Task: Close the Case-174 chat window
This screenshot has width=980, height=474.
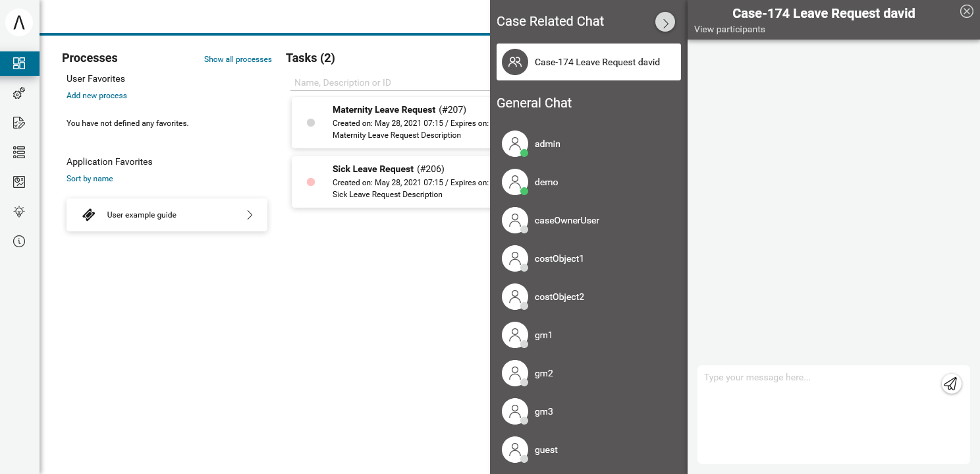Action: [x=966, y=11]
